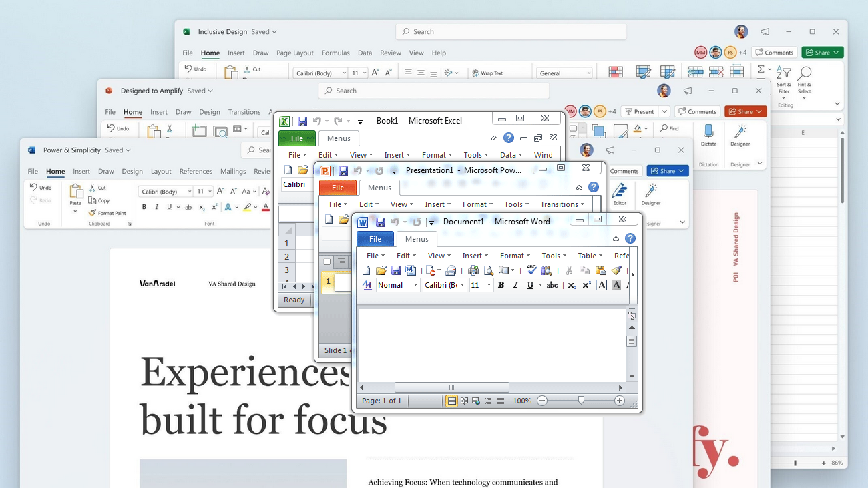Open References tab in Power & Simplicity Word
Viewport: 868px width, 488px height.
(x=196, y=171)
